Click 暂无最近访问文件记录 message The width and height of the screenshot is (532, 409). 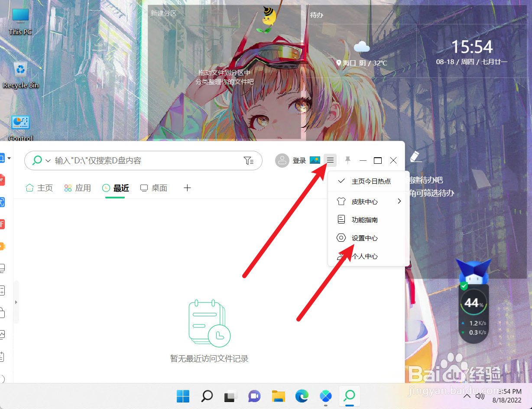[209, 358]
